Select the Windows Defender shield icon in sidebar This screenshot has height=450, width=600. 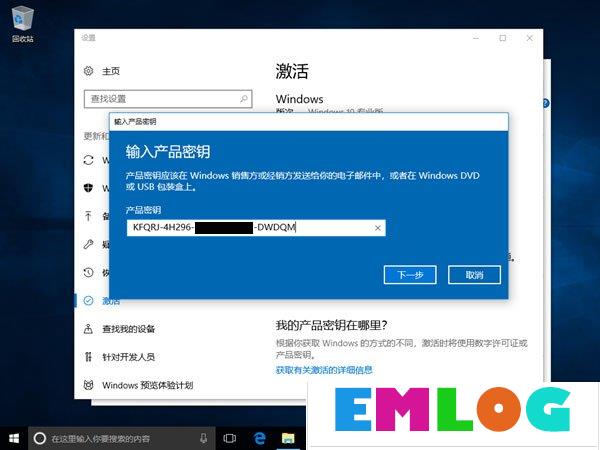[x=88, y=188]
